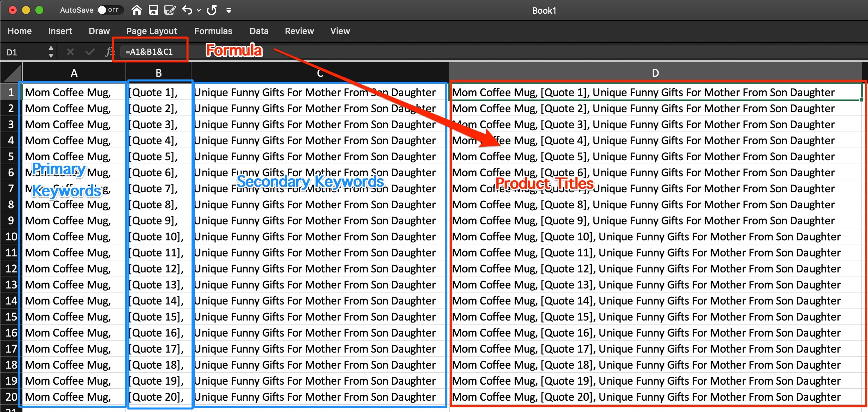
Task: Open the Data ribbon tab
Action: pos(259,31)
